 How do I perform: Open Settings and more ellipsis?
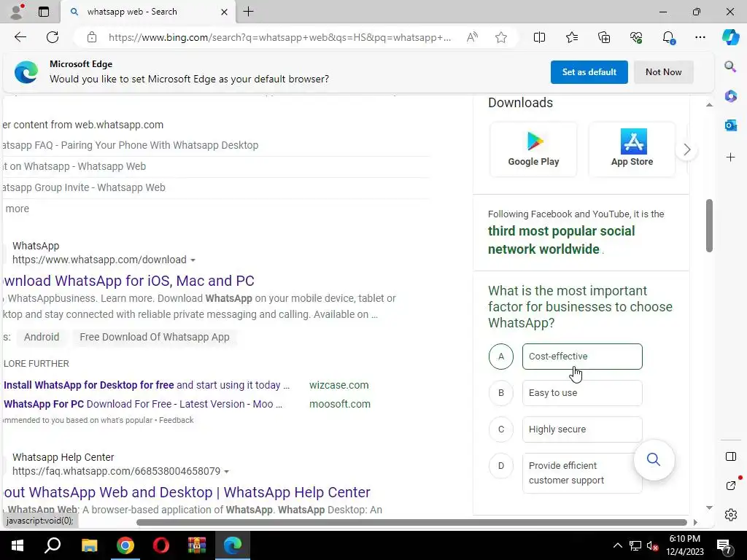point(700,37)
